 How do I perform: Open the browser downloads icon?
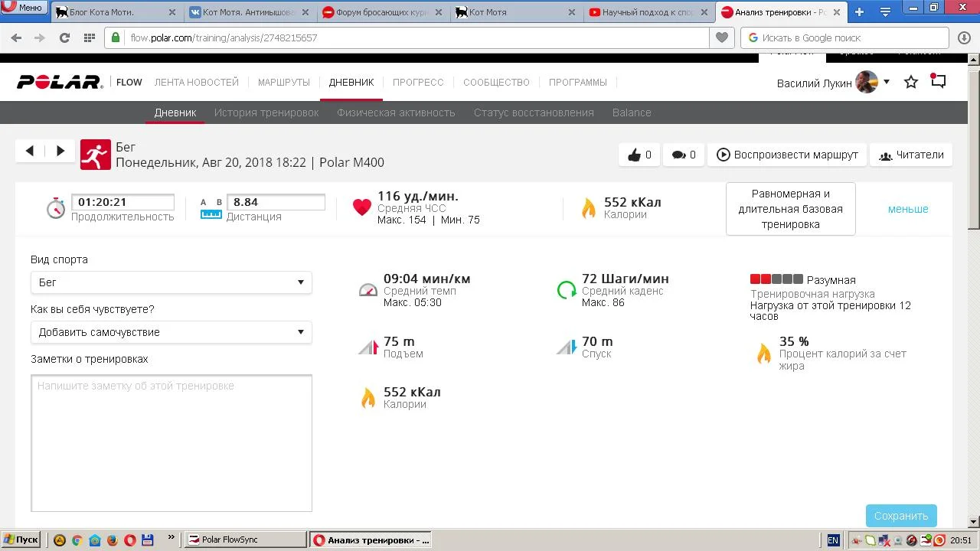pyautogui.click(x=964, y=37)
